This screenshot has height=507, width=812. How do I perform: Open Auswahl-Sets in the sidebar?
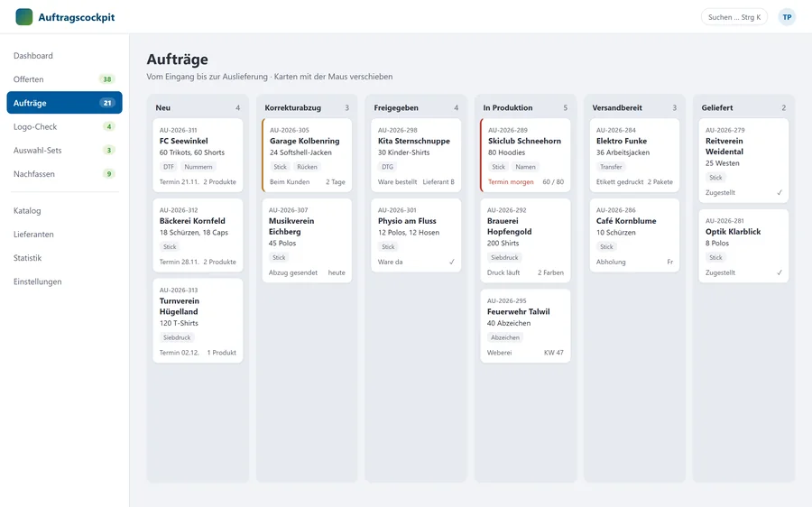coord(64,150)
